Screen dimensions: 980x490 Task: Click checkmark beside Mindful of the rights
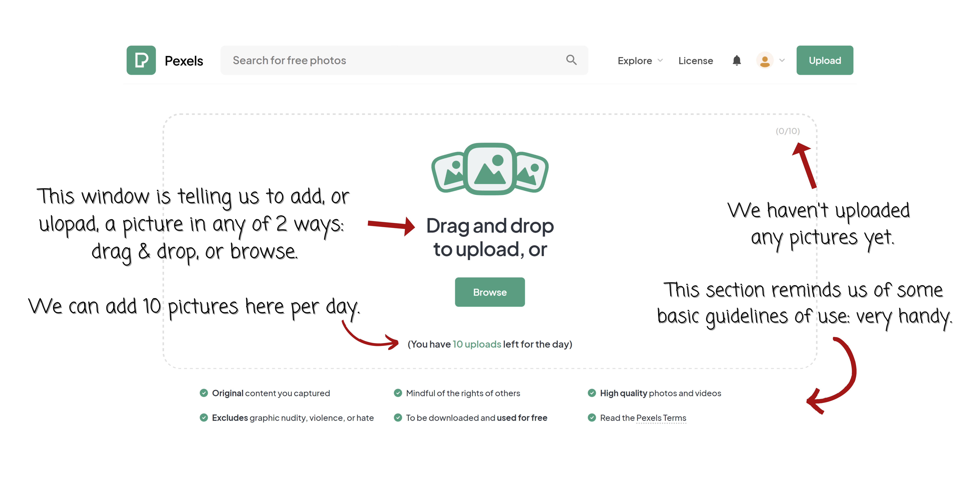coord(398,393)
